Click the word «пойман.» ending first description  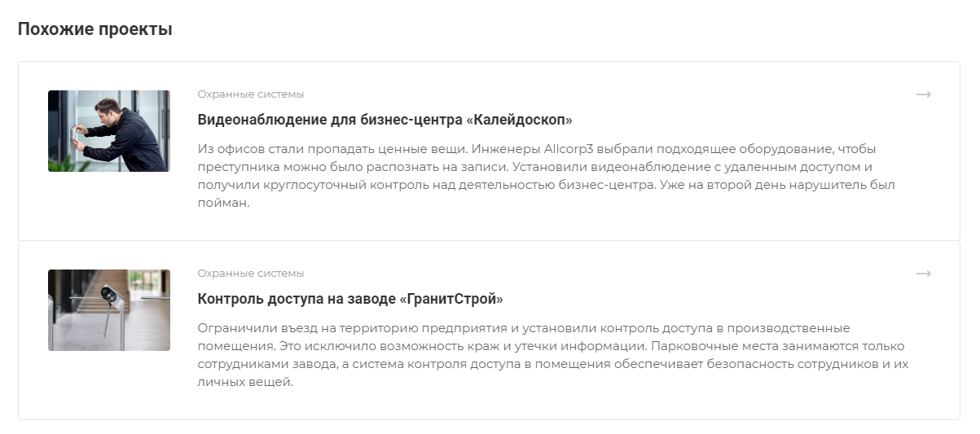click(223, 204)
